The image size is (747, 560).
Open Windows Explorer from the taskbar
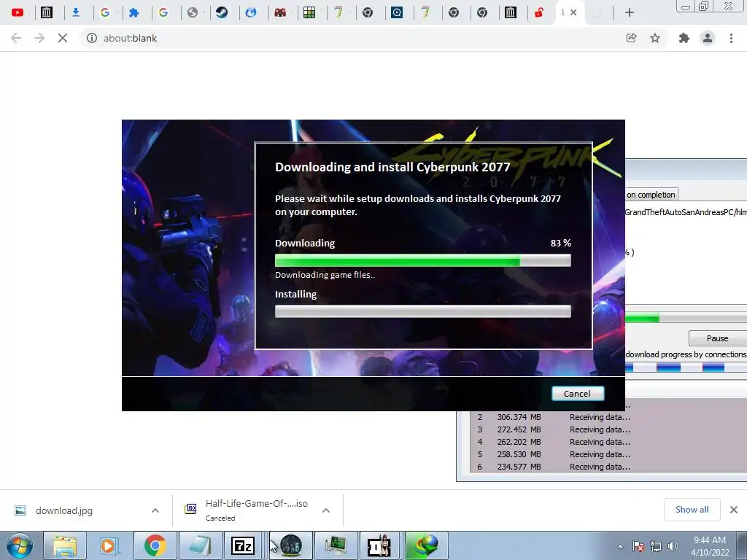(x=65, y=545)
